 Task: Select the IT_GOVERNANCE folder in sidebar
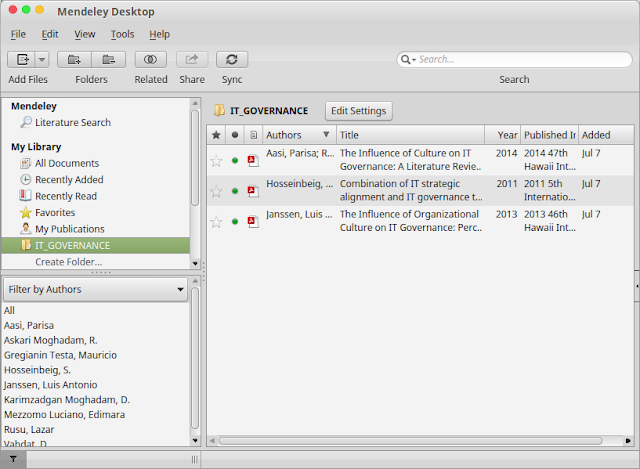[96, 245]
